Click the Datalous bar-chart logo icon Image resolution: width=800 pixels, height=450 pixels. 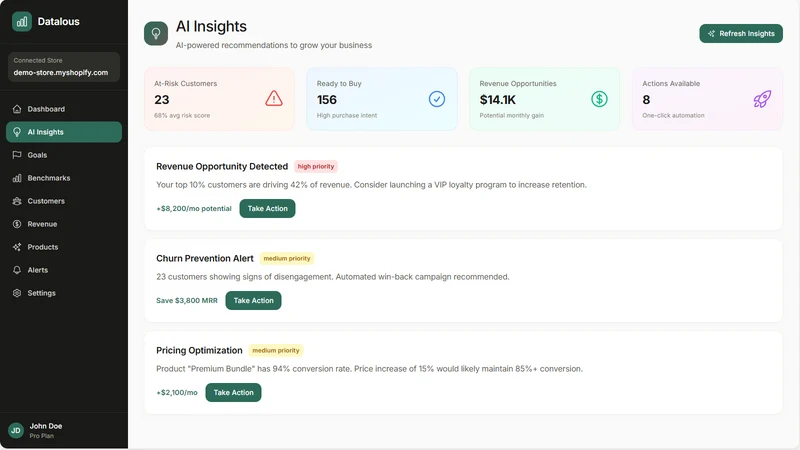pyautogui.click(x=22, y=21)
